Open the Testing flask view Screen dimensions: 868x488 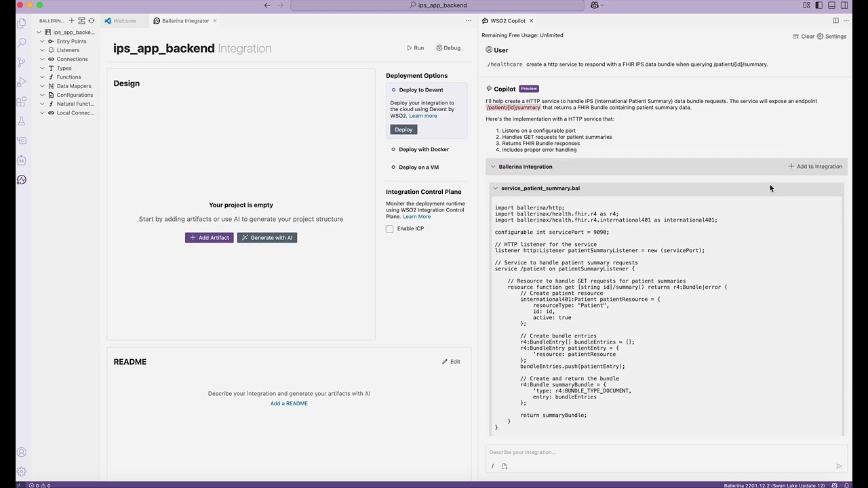22,121
